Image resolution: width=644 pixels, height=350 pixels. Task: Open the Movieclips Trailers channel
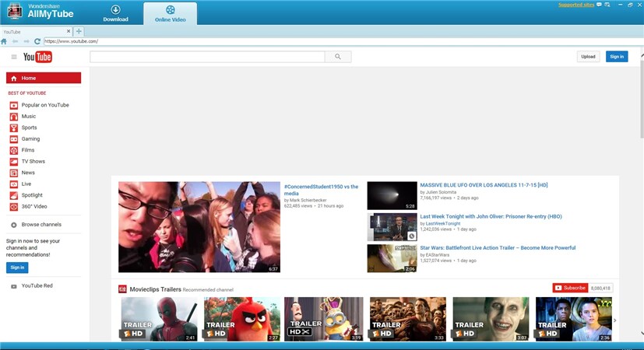point(155,289)
